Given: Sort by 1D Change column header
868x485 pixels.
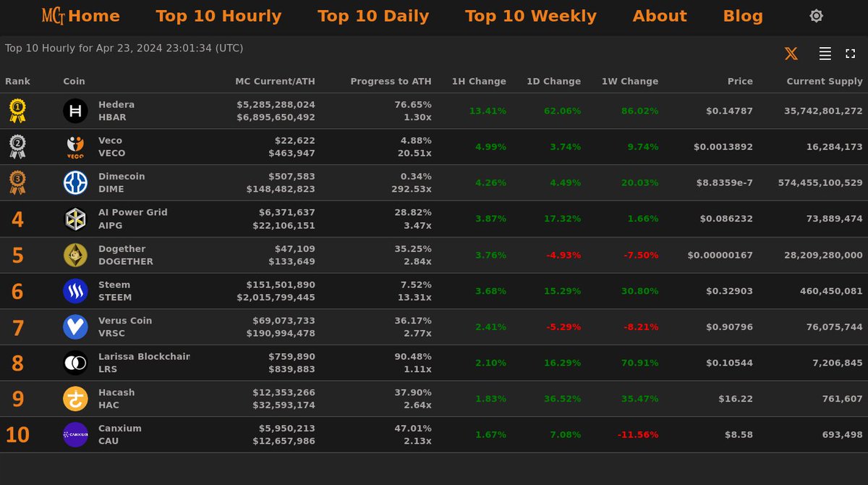Looking at the screenshot, I should click(x=553, y=81).
